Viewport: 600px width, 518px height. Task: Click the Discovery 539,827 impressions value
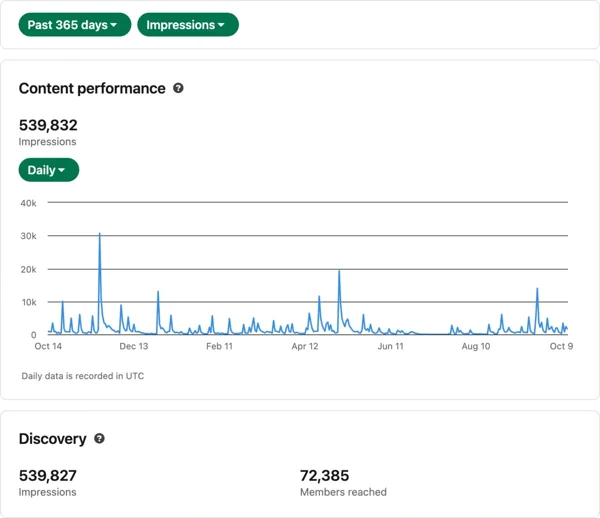48,476
